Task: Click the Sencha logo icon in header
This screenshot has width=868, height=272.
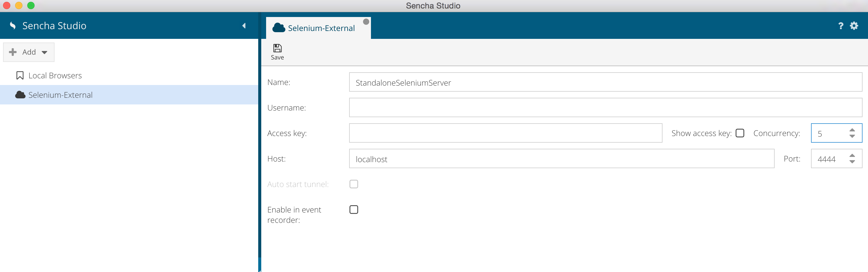Action: point(13,25)
